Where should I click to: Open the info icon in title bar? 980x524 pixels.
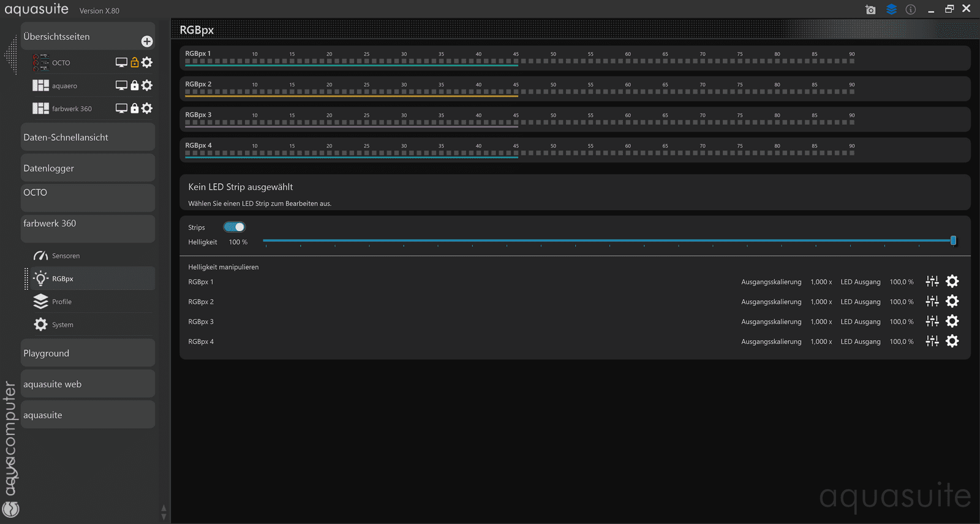click(x=911, y=9)
